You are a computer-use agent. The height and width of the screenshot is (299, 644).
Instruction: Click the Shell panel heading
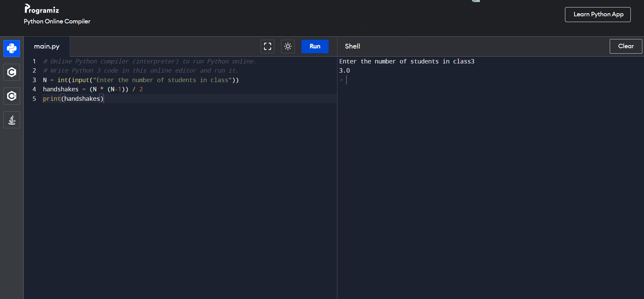pyautogui.click(x=352, y=46)
